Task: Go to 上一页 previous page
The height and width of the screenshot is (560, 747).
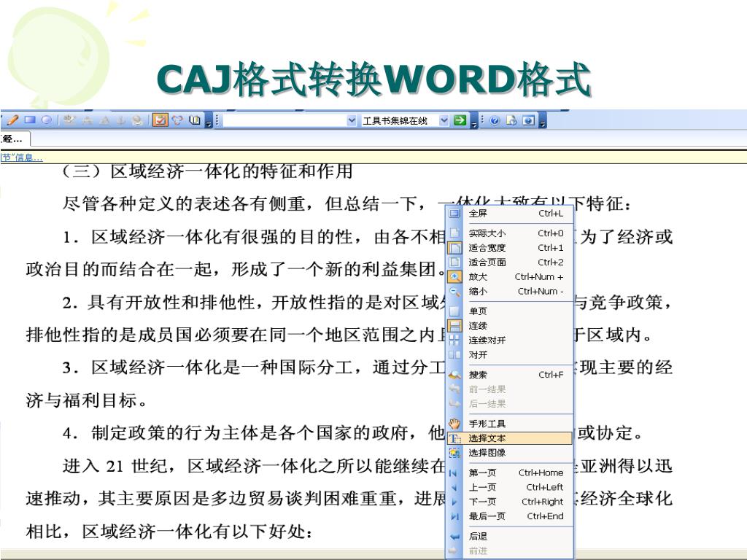Action: pos(510,487)
